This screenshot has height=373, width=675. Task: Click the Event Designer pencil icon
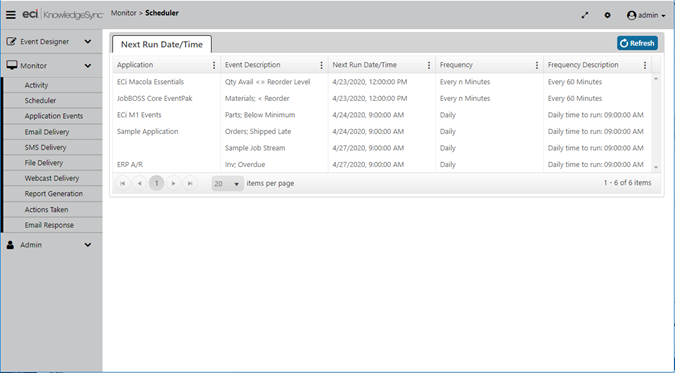point(11,41)
